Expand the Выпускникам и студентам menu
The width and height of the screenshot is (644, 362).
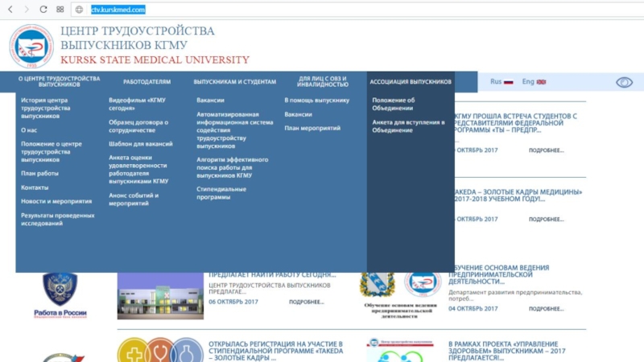pos(234,82)
